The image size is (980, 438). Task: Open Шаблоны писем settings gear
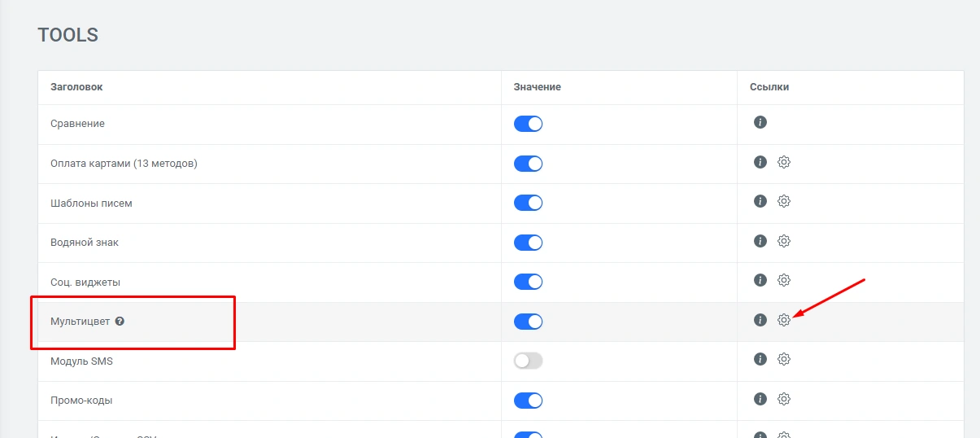pyautogui.click(x=784, y=201)
